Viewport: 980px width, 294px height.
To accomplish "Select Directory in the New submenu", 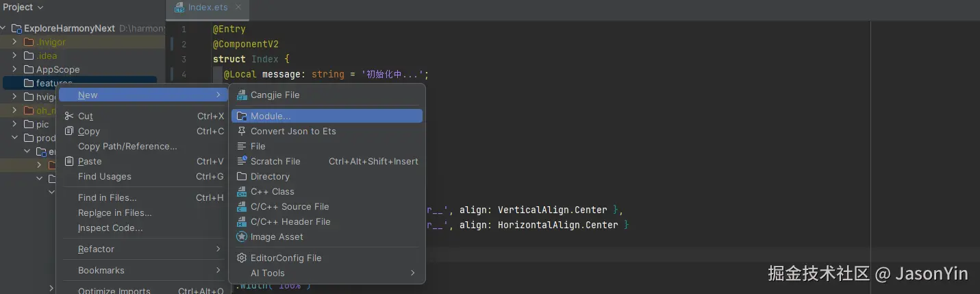I will click(x=270, y=176).
